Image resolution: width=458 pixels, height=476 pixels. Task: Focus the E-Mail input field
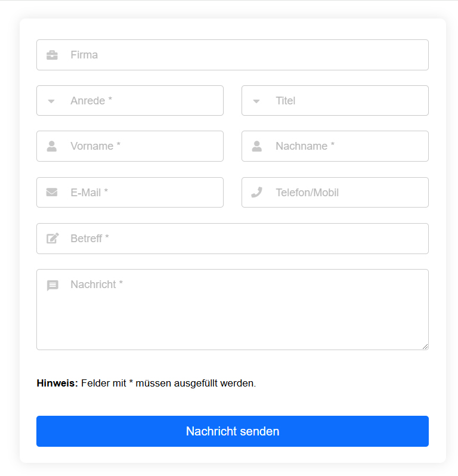point(130,193)
